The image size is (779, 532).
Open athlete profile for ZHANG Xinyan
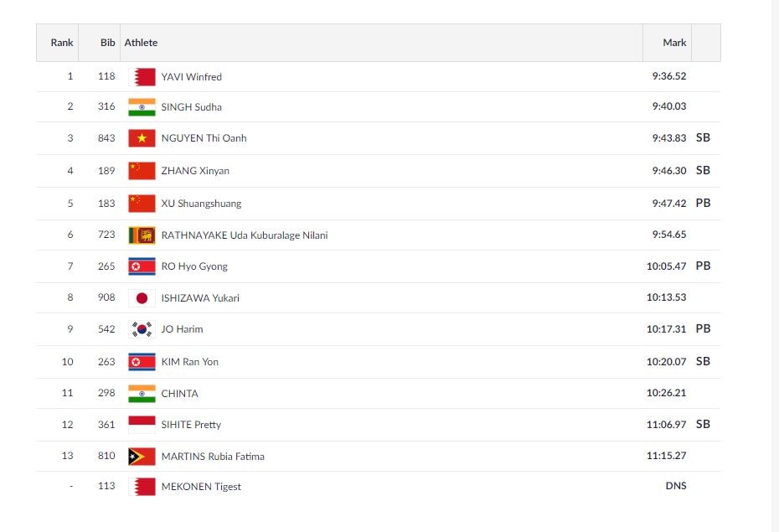pos(195,171)
